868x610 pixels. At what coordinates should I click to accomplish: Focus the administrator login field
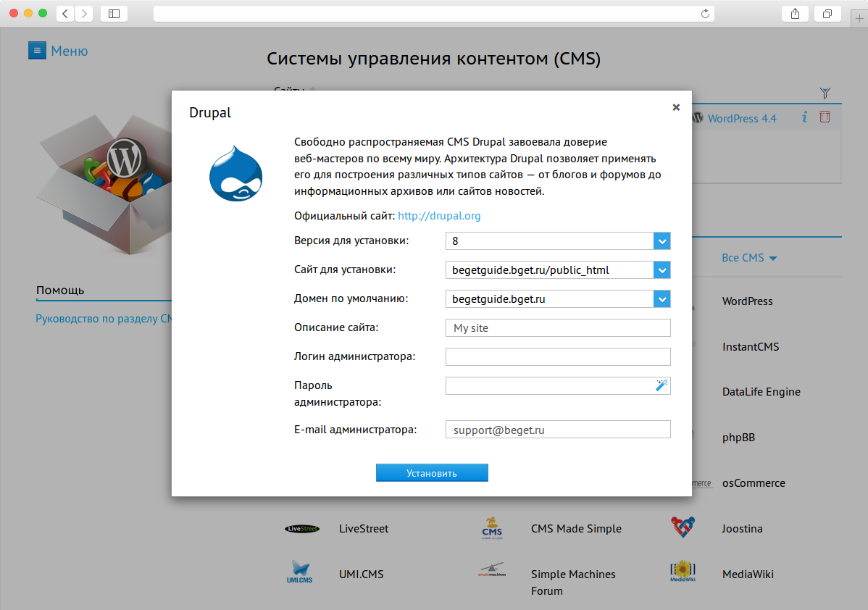(x=558, y=356)
